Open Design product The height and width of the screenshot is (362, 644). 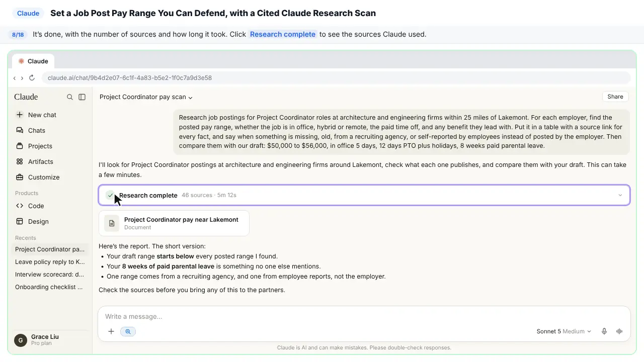click(x=50, y=221)
